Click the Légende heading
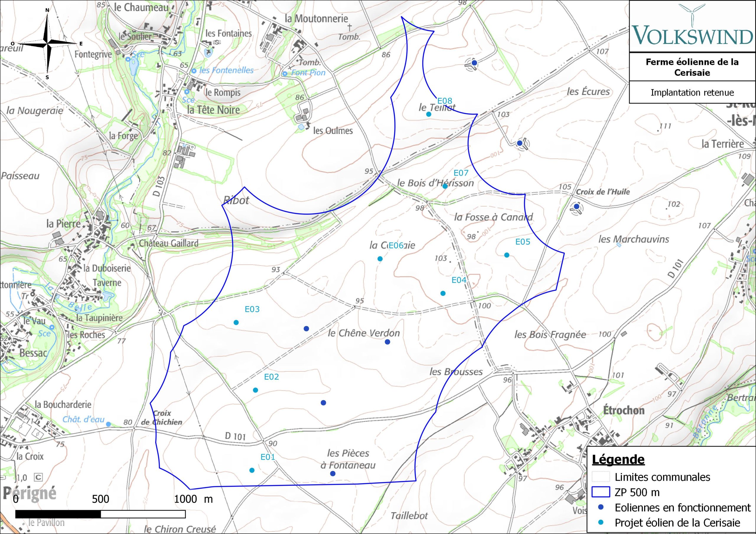The height and width of the screenshot is (534, 756). [618, 459]
